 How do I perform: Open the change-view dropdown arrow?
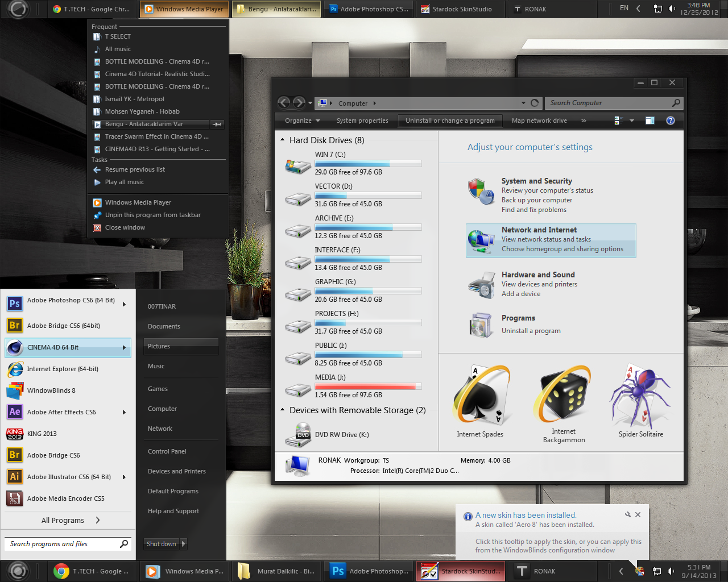pyautogui.click(x=632, y=120)
